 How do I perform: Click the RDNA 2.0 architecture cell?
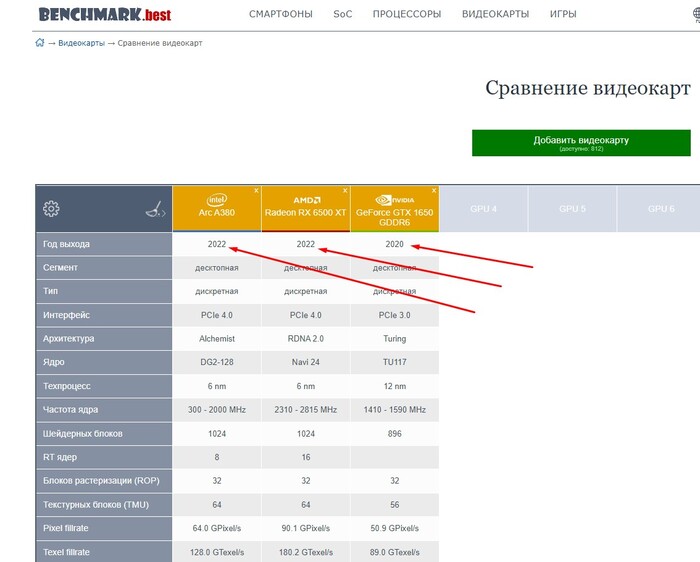(x=306, y=339)
